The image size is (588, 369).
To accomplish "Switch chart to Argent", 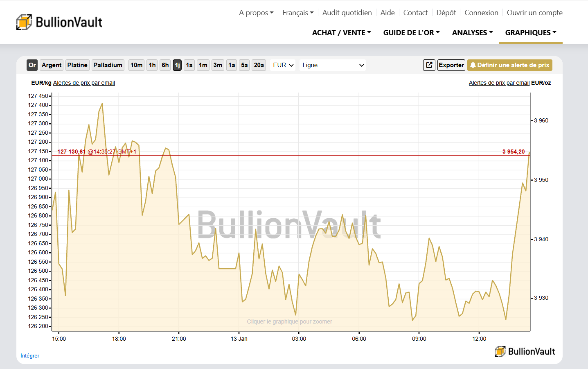I will click(52, 65).
